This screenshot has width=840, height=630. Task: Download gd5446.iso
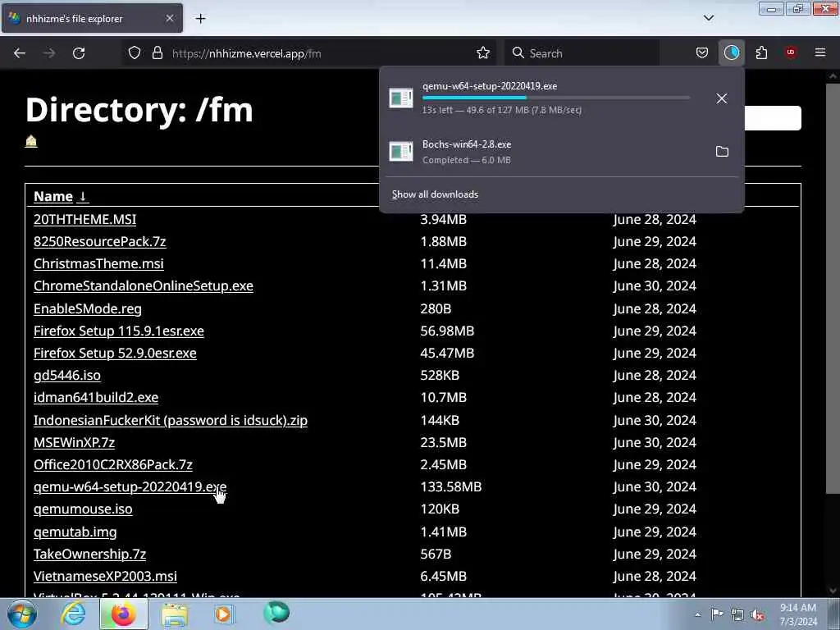67,376
